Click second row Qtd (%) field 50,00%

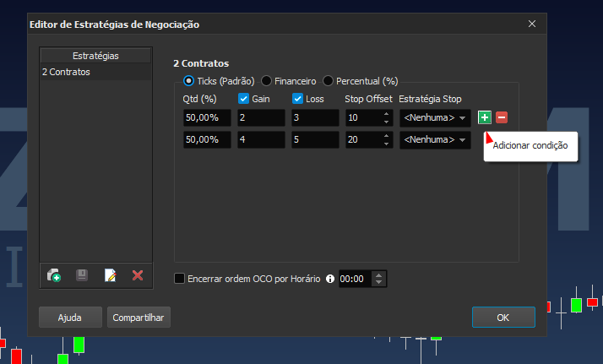pos(207,139)
